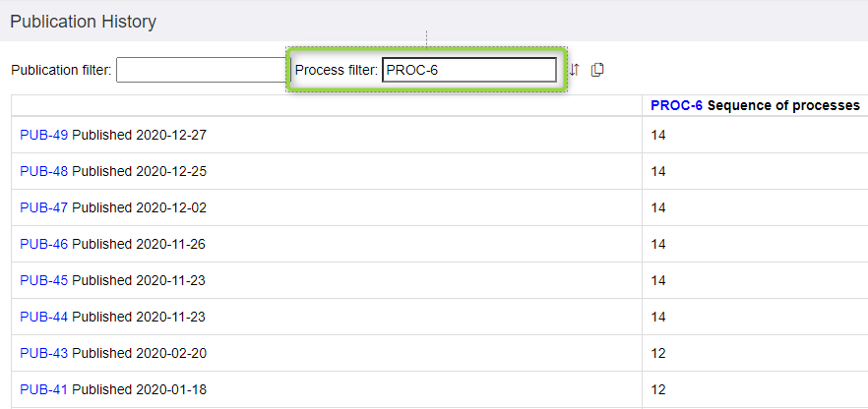Click the Publication filter label
Screen dimensions: 868x409
[x=61, y=70]
